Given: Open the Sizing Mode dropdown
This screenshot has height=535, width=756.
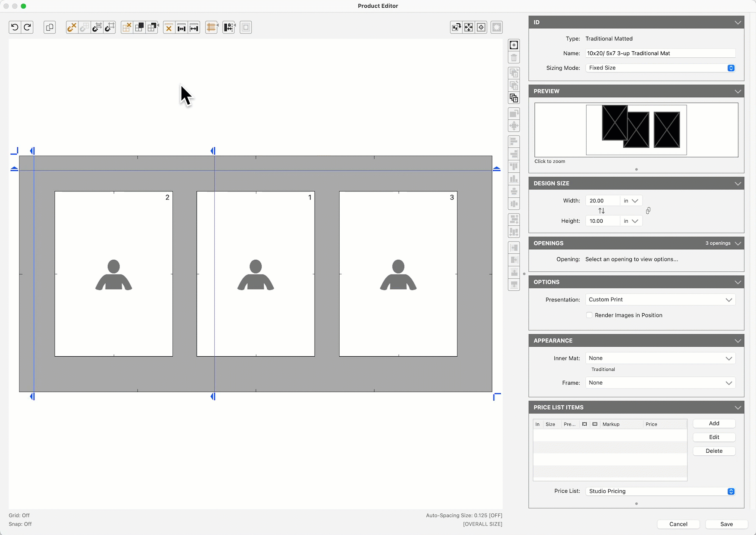Looking at the screenshot, I should point(660,68).
